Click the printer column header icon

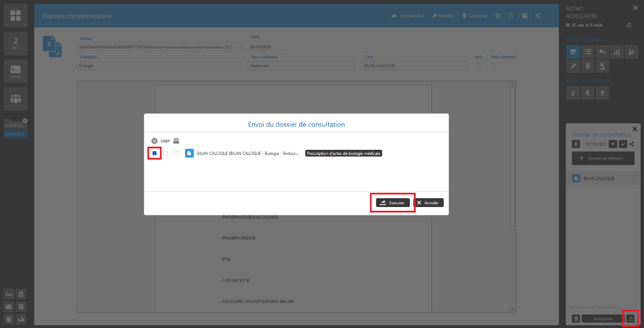pyautogui.click(x=176, y=141)
